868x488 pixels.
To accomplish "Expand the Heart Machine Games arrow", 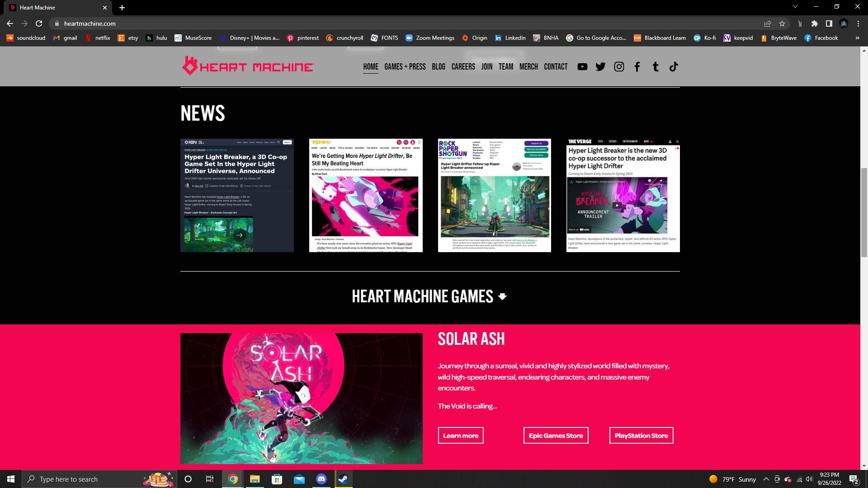I will click(x=502, y=297).
